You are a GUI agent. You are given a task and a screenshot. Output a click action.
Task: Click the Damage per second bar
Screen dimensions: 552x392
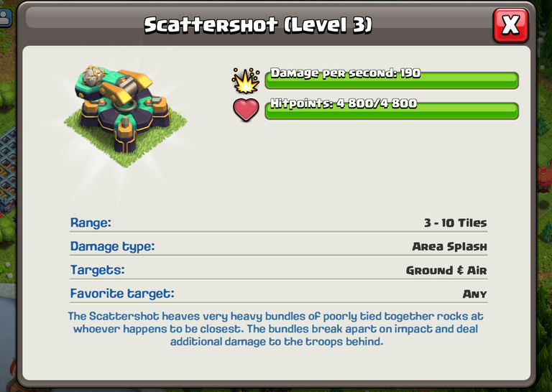click(392, 80)
